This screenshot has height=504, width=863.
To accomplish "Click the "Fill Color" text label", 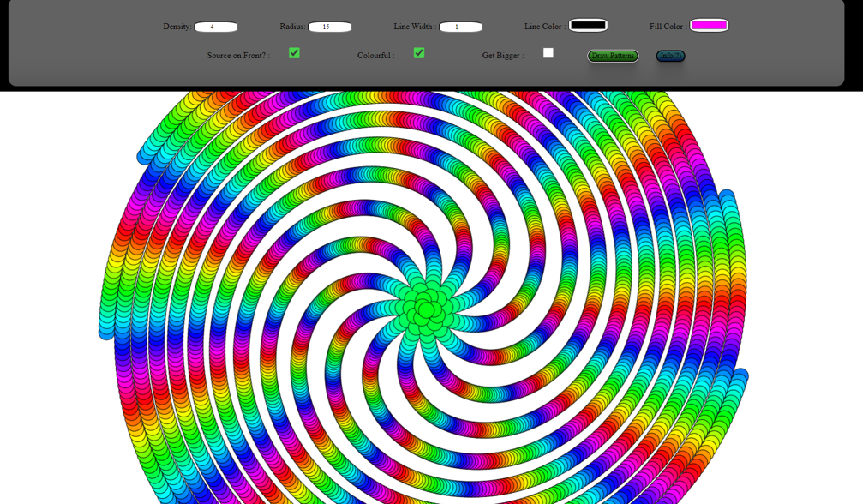I will pos(667,27).
